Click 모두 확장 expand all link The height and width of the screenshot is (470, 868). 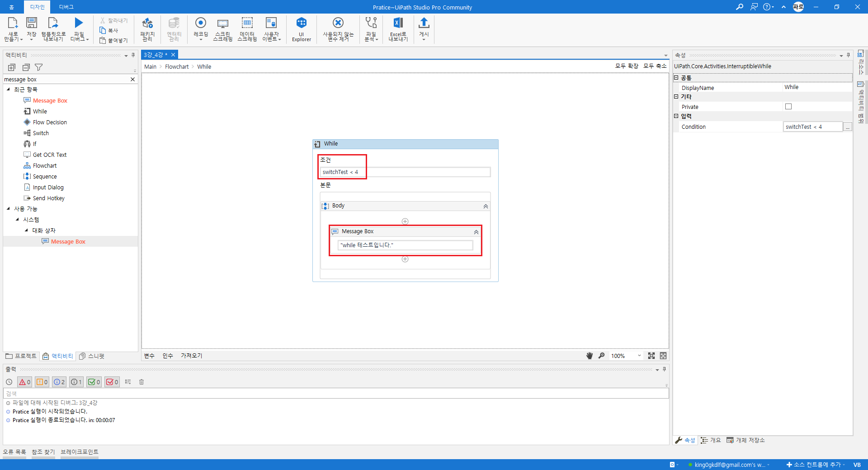pyautogui.click(x=627, y=66)
